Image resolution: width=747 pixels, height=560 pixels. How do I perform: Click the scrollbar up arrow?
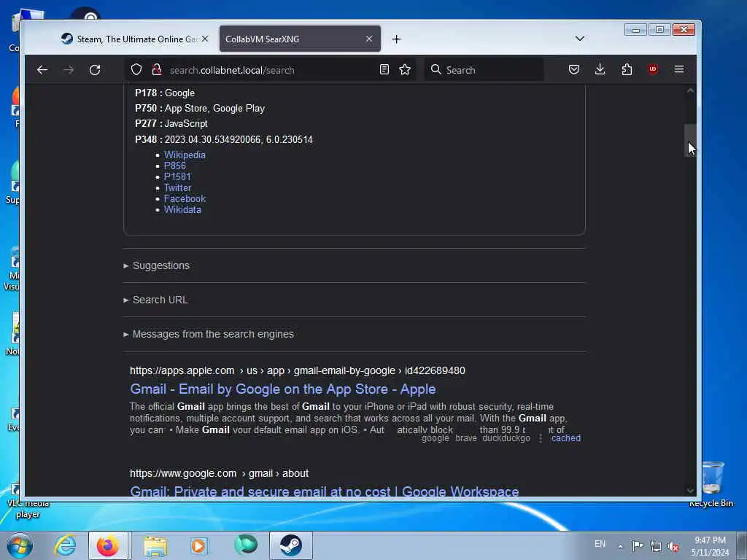coord(690,90)
